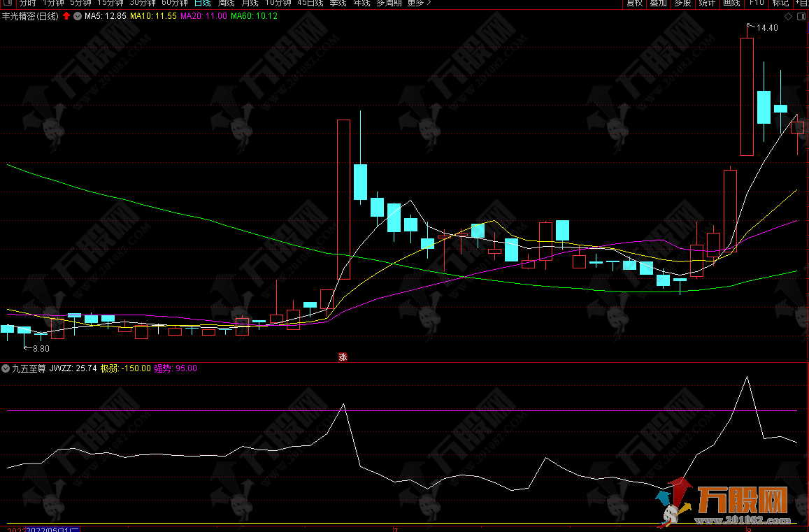Viewport: 809px width, 532px height.
Task: Open the 统计 statistics button
Action: pos(707,3)
